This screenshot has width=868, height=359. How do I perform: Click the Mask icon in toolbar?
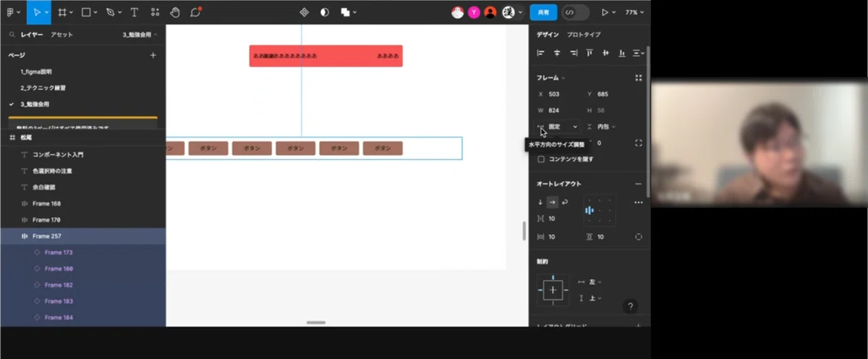pos(325,12)
